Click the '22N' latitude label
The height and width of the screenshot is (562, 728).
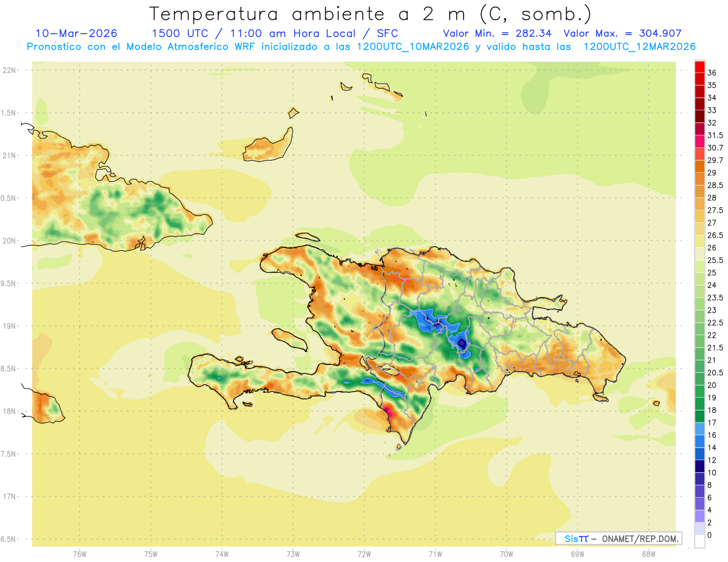pyautogui.click(x=10, y=70)
